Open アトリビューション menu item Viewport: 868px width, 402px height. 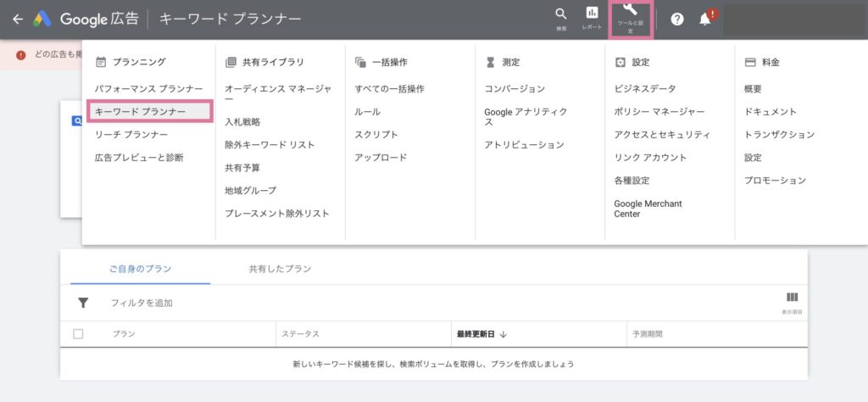pyautogui.click(x=524, y=144)
